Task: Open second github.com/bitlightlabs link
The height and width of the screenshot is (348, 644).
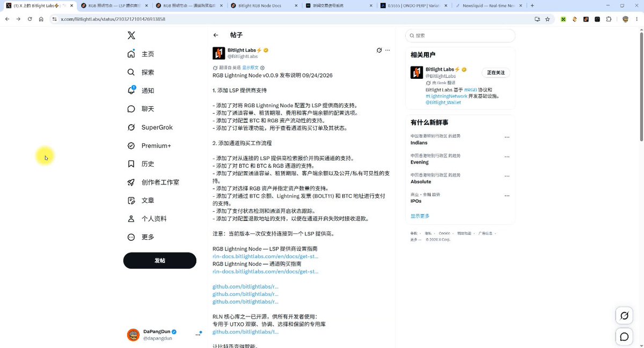Action: pyautogui.click(x=245, y=294)
